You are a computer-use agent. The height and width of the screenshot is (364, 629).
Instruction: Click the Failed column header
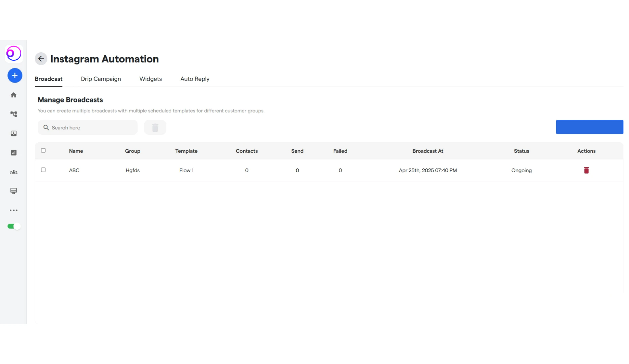click(340, 151)
